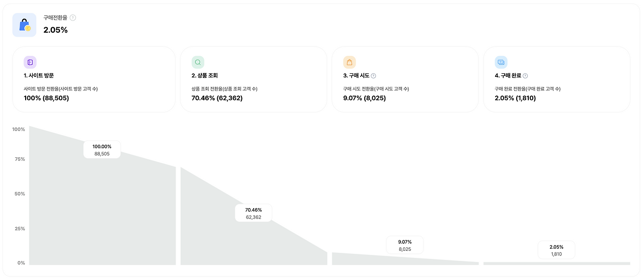Click the 70.46% 62,362 chart label

[x=253, y=213]
